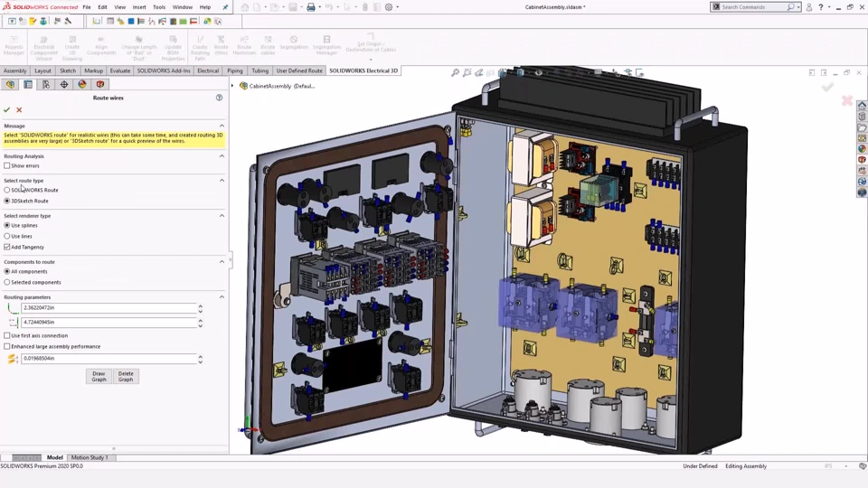Open the File menu
The height and width of the screenshot is (488, 868).
[x=87, y=7]
